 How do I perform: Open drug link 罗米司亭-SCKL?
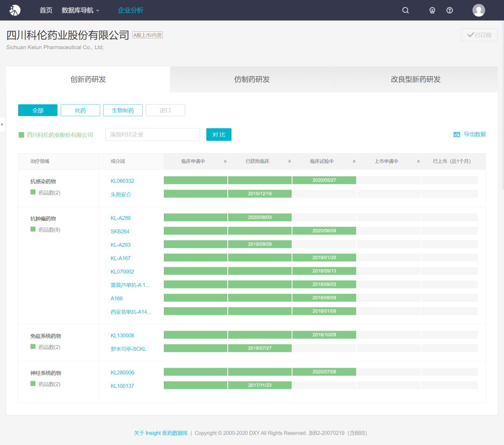[x=128, y=349]
